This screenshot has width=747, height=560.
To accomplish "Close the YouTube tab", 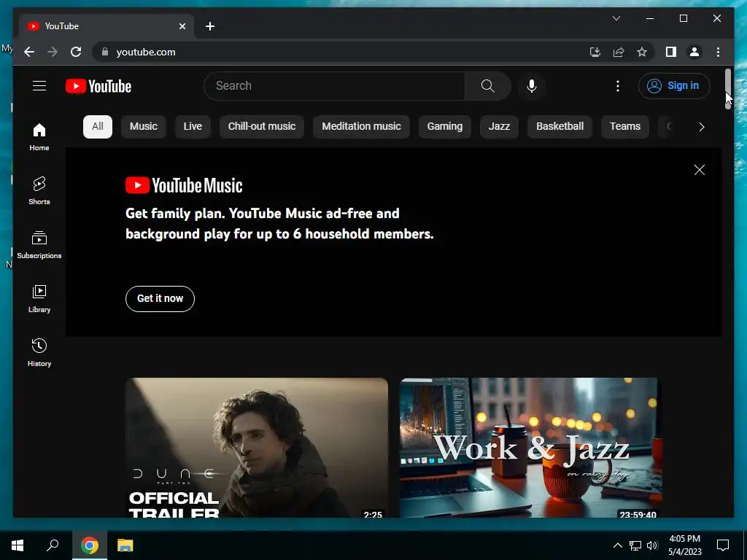I will [182, 26].
